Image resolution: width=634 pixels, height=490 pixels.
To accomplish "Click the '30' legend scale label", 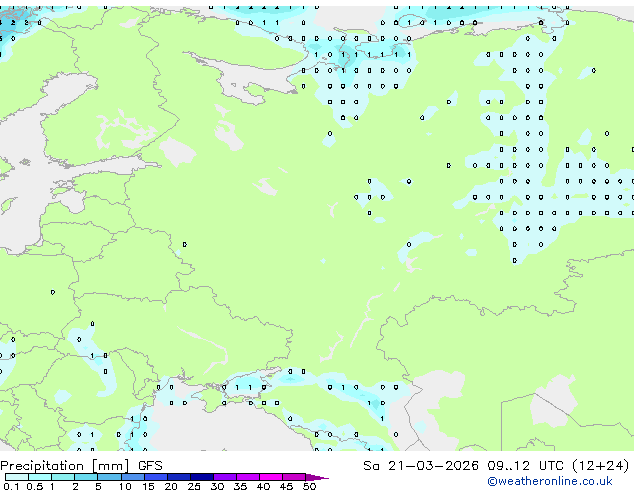I will tap(217, 486).
